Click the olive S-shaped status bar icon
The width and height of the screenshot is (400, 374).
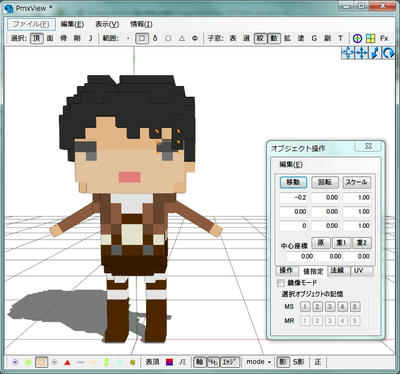[x=133, y=362]
